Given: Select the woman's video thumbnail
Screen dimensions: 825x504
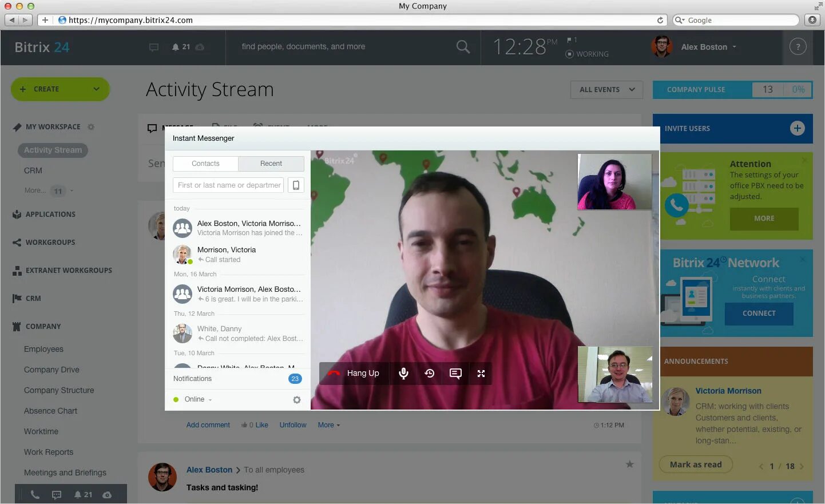Looking at the screenshot, I should point(614,181).
